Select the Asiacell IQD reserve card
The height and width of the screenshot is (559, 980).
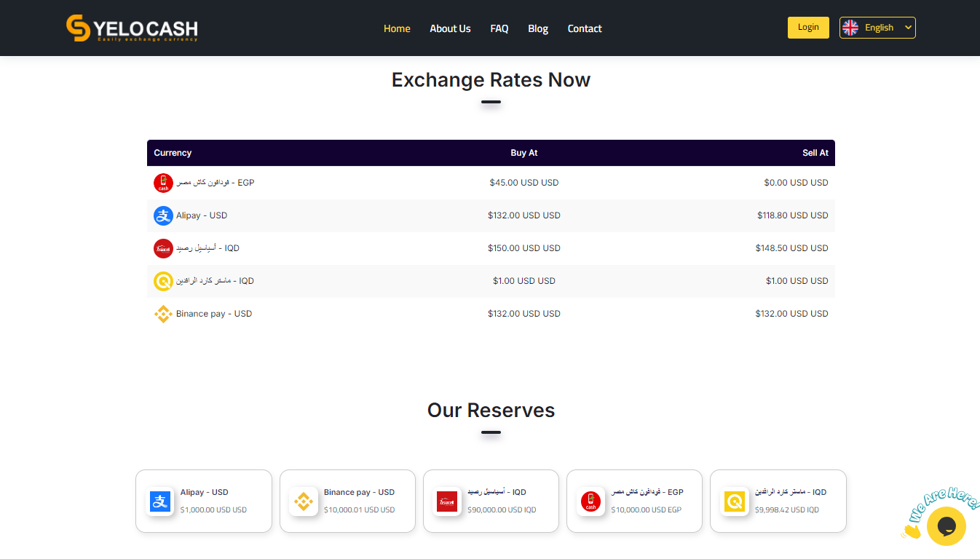point(491,501)
